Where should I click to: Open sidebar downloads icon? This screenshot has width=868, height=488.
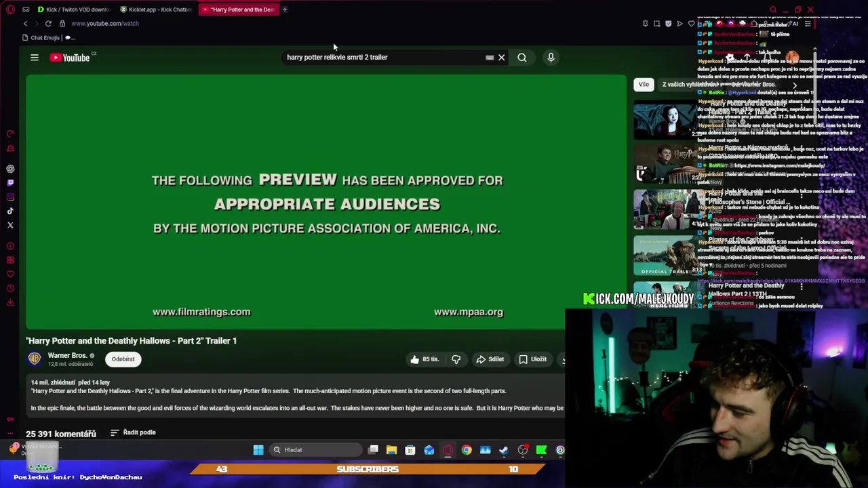(10, 302)
